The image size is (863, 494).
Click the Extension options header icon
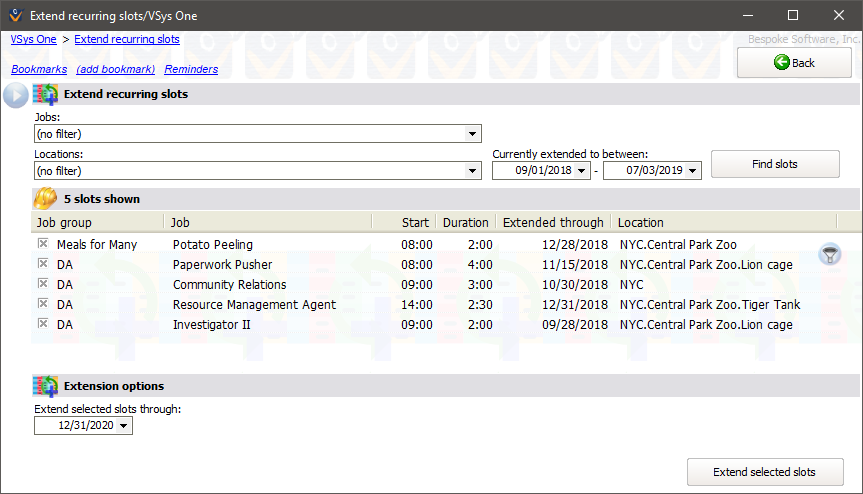pos(46,386)
